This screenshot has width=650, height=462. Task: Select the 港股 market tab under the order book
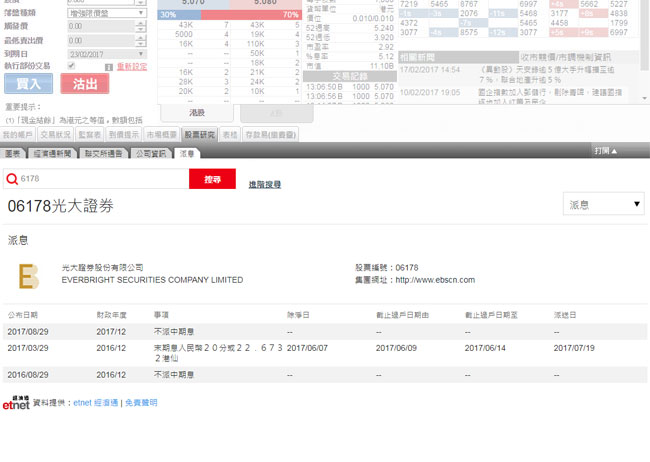click(197, 113)
